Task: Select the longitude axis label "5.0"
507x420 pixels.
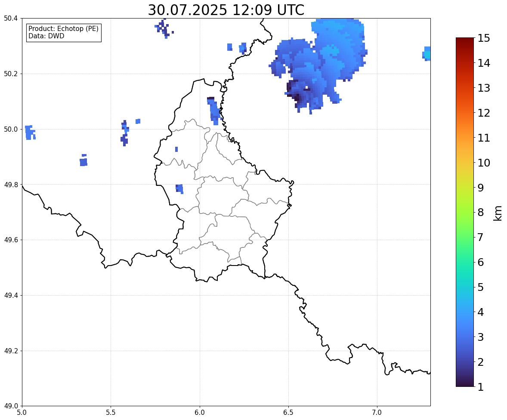Action: 22,413
